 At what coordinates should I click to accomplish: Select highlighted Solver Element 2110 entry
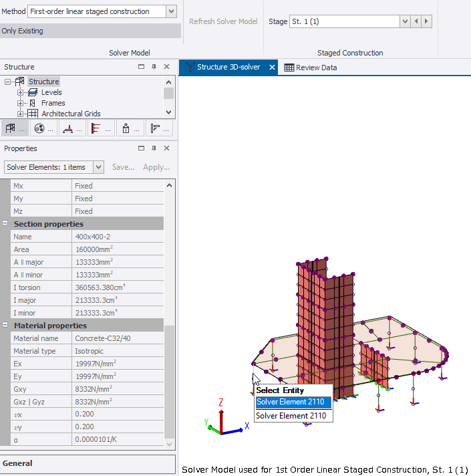tap(293, 402)
